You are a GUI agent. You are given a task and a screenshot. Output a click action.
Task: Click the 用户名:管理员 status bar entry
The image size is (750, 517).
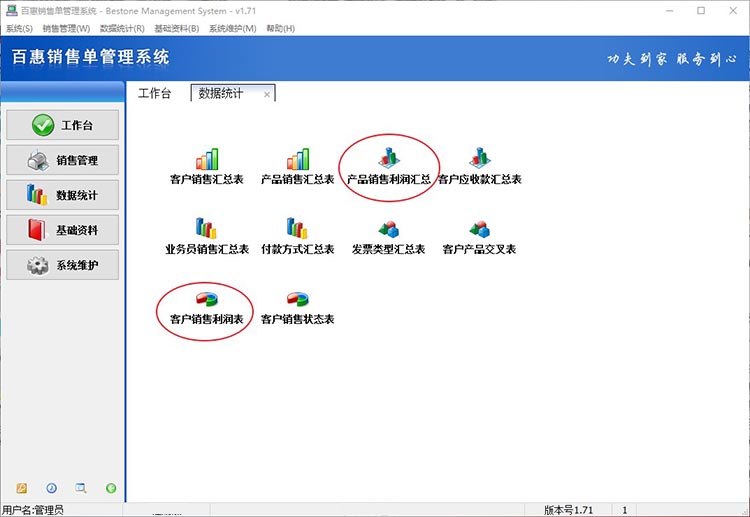pos(33,510)
